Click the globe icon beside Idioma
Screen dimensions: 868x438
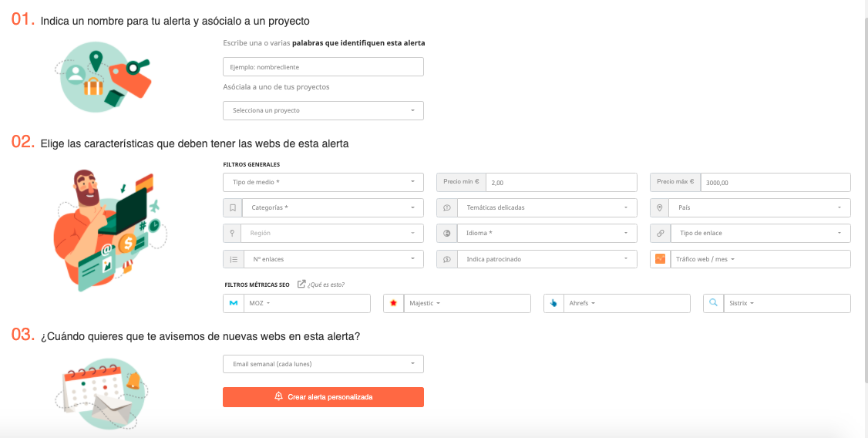coord(446,234)
